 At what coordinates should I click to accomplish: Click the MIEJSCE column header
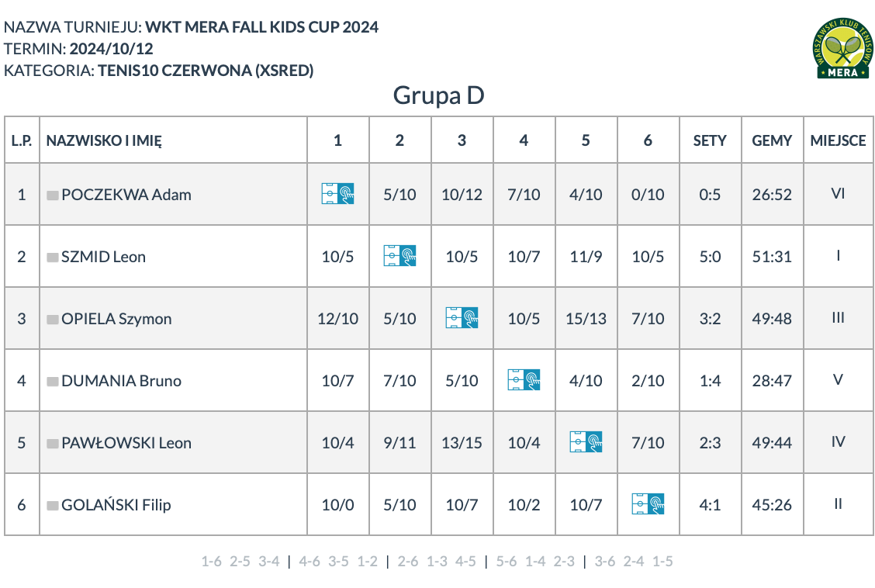click(x=839, y=140)
